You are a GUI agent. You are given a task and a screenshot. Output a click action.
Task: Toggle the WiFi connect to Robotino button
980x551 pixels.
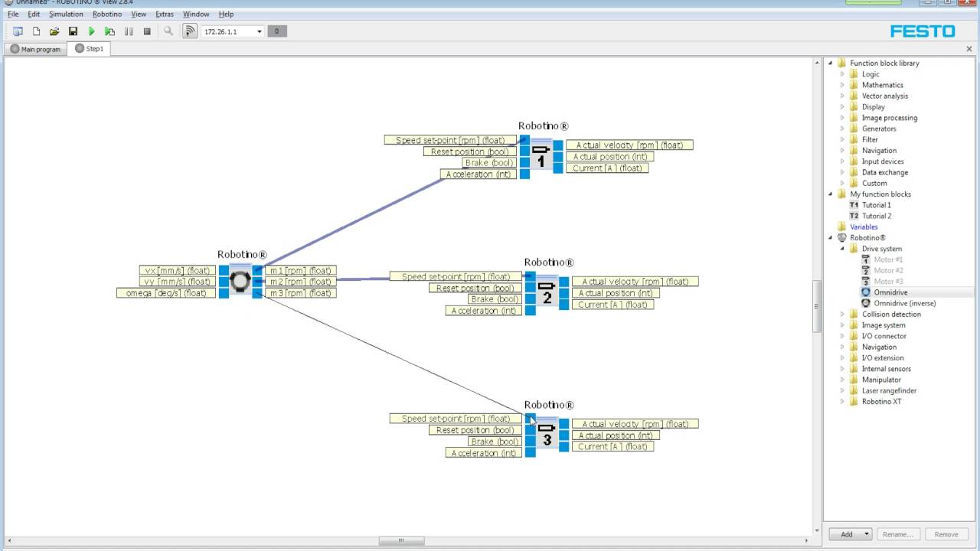189,31
